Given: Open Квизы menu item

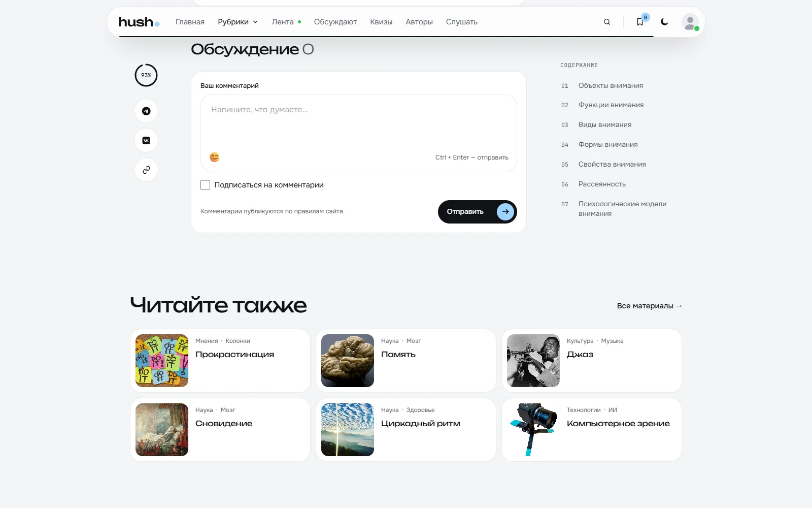Looking at the screenshot, I should point(381,22).
